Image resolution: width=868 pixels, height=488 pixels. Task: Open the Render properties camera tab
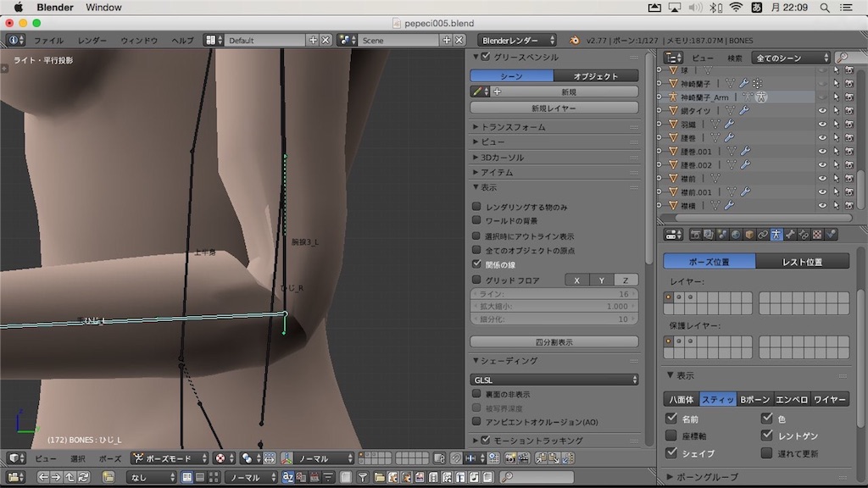pyautogui.click(x=695, y=235)
